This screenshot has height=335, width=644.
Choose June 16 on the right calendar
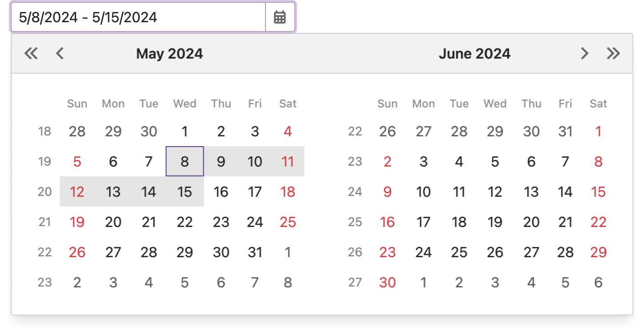click(x=387, y=222)
